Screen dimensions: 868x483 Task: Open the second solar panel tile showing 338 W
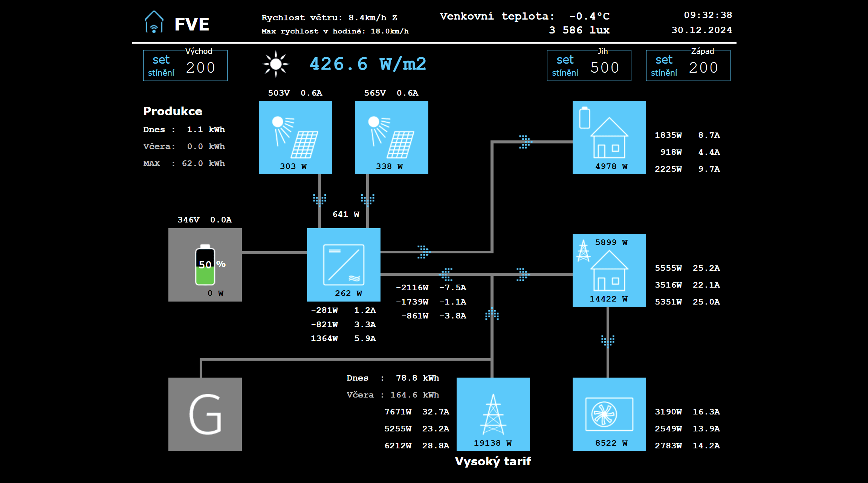pos(391,137)
